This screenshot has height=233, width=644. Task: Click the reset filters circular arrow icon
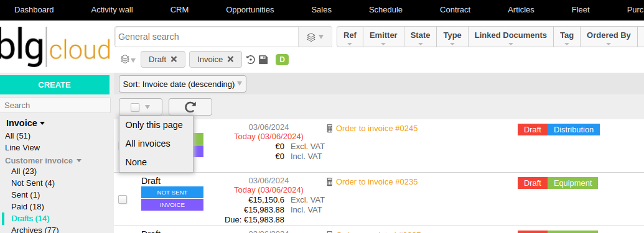(251, 60)
